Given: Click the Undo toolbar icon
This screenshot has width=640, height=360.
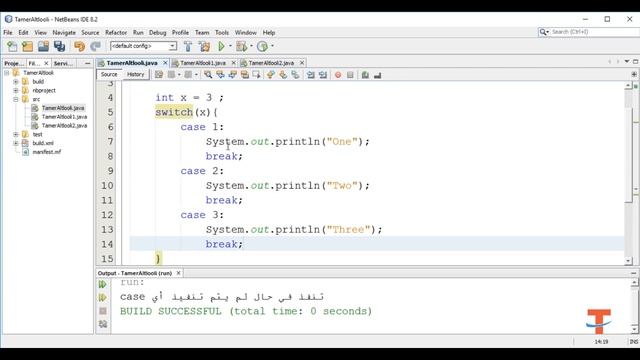Looking at the screenshot, I should (79, 46).
